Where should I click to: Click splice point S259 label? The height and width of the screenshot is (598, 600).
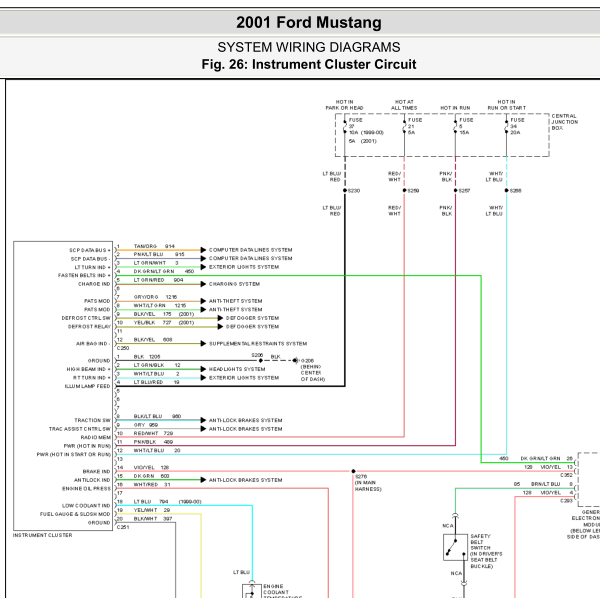pyautogui.click(x=413, y=191)
